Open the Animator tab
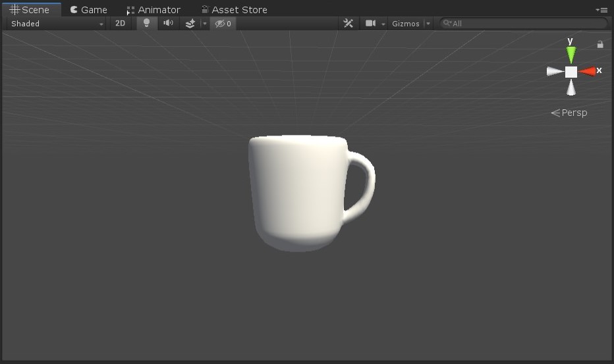The width and height of the screenshot is (614, 364). pyautogui.click(x=153, y=9)
